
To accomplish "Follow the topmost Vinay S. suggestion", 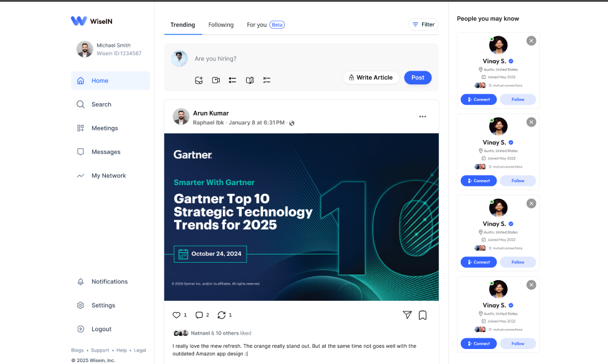I will [x=518, y=99].
